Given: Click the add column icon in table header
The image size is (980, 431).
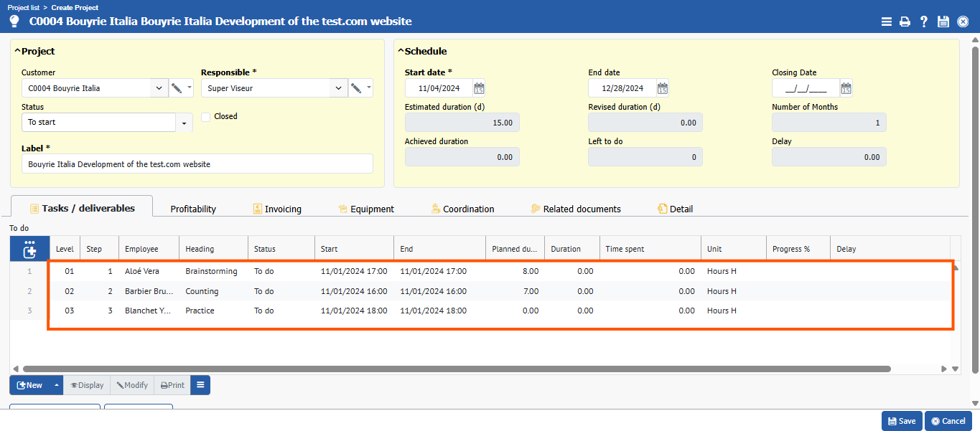Looking at the screenshot, I should (29, 249).
